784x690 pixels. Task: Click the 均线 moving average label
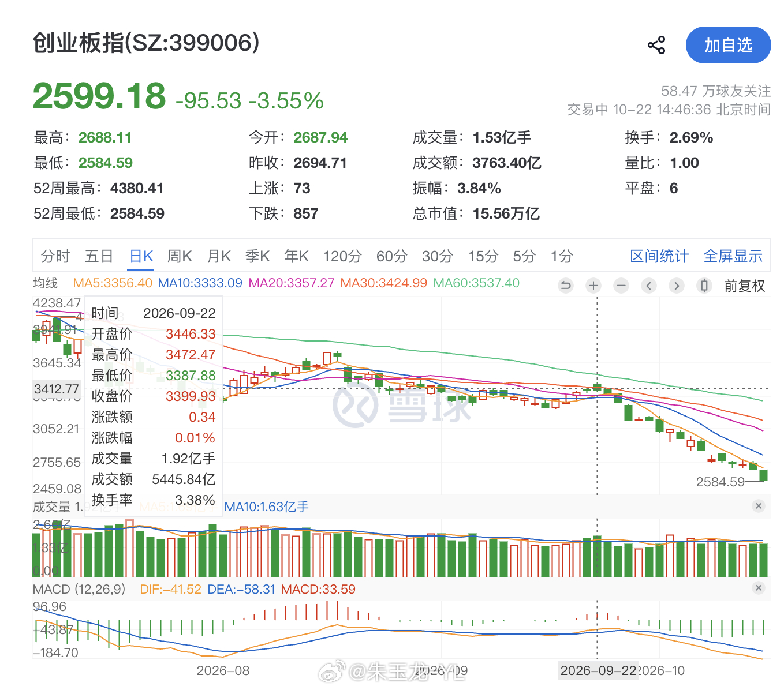tap(45, 283)
